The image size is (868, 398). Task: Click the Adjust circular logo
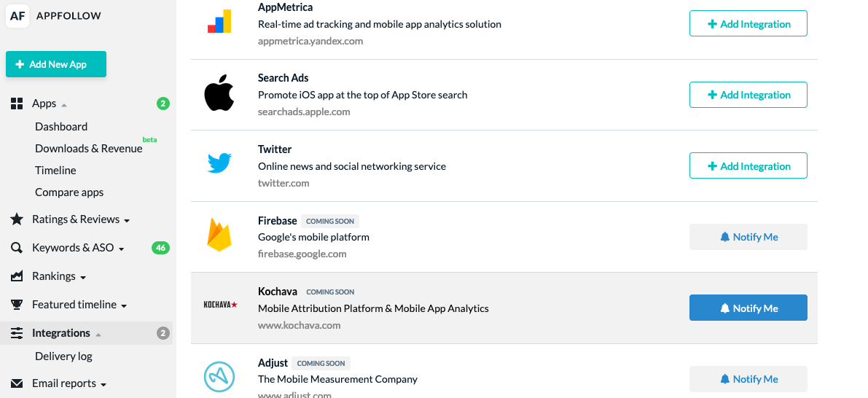(219, 378)
